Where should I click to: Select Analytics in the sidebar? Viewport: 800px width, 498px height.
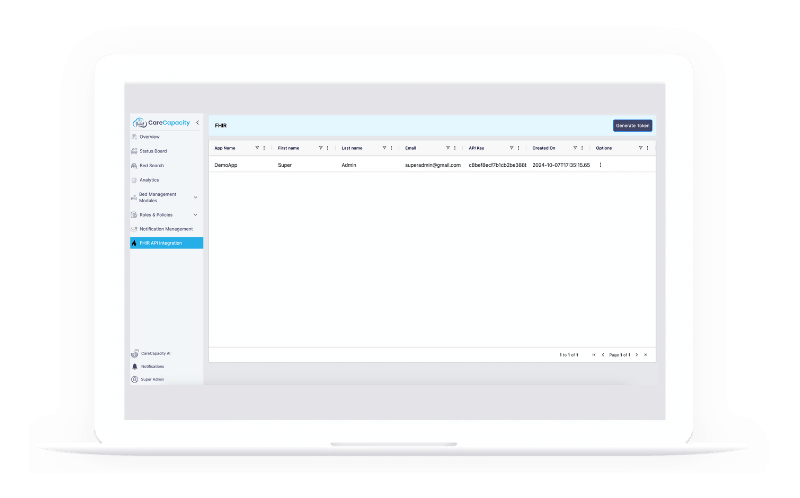149,180
